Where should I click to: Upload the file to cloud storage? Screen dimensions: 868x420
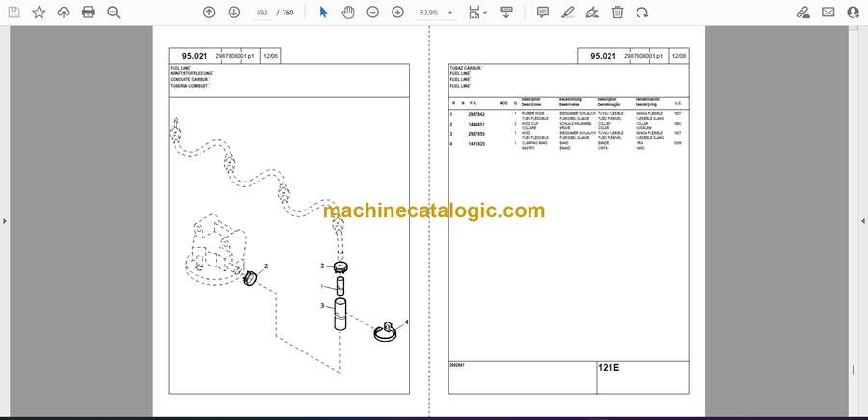pyautogui.click(x=64, y=13)
